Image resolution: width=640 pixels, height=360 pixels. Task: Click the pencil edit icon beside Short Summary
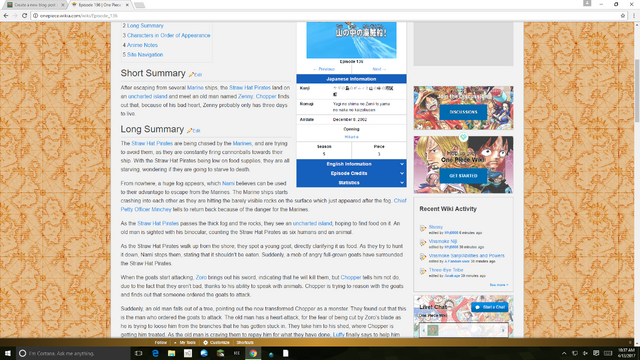[191, 74]
